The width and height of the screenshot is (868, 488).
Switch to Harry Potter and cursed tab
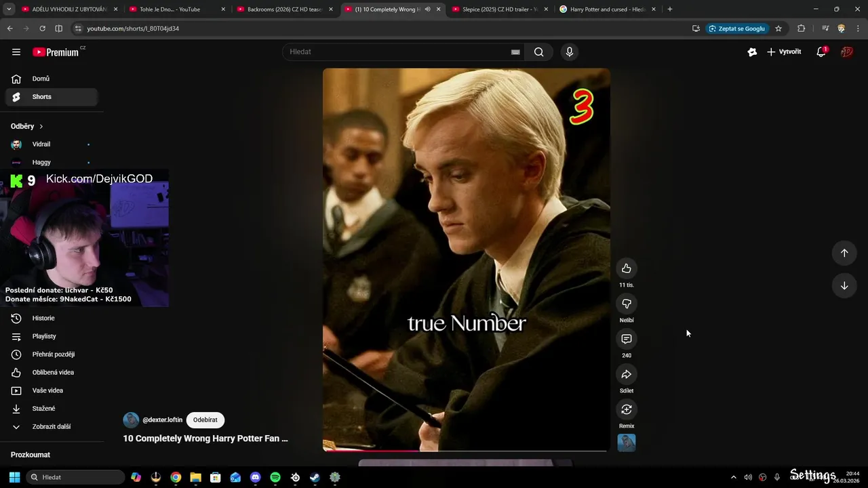pyautogui.click(x=606, y=9)
